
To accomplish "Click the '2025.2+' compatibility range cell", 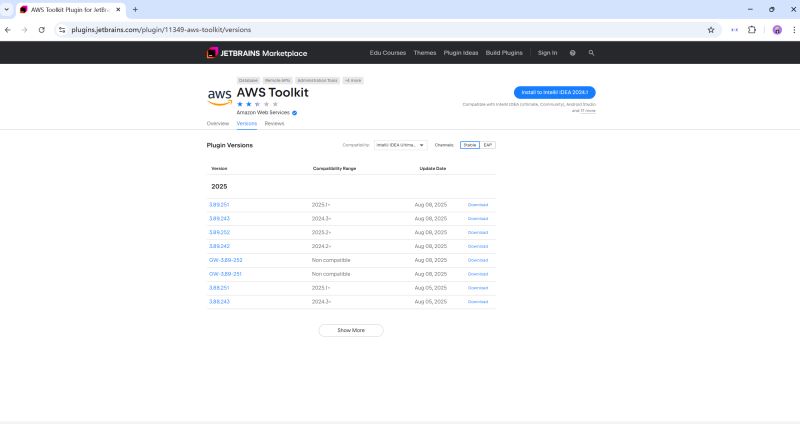I will point(321,232).
